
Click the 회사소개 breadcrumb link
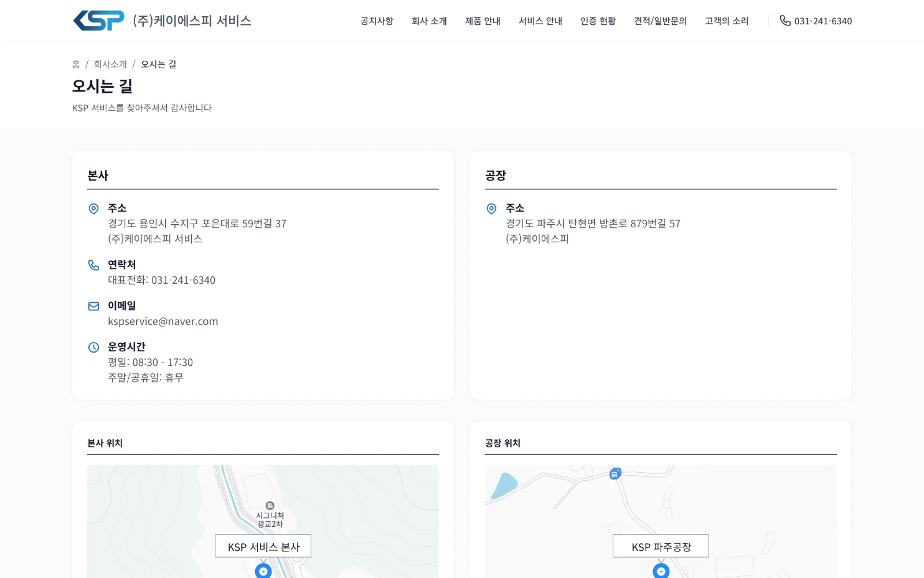pyautogui.click(x=110, y=64)
